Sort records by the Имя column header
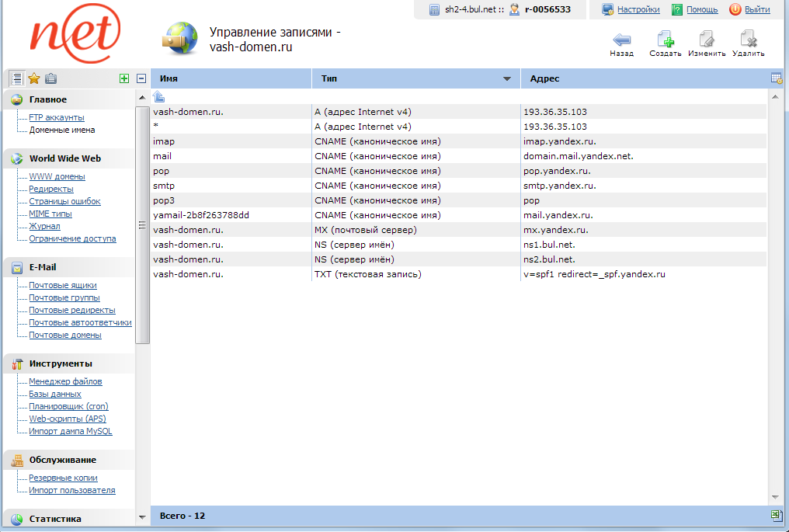Screen dimensions: 789x532 click(x=231, y=78)
